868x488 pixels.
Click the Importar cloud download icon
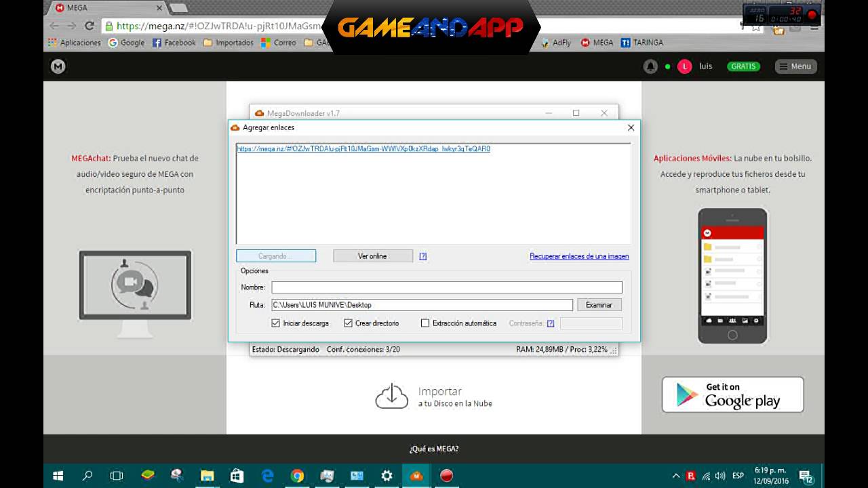392,396
